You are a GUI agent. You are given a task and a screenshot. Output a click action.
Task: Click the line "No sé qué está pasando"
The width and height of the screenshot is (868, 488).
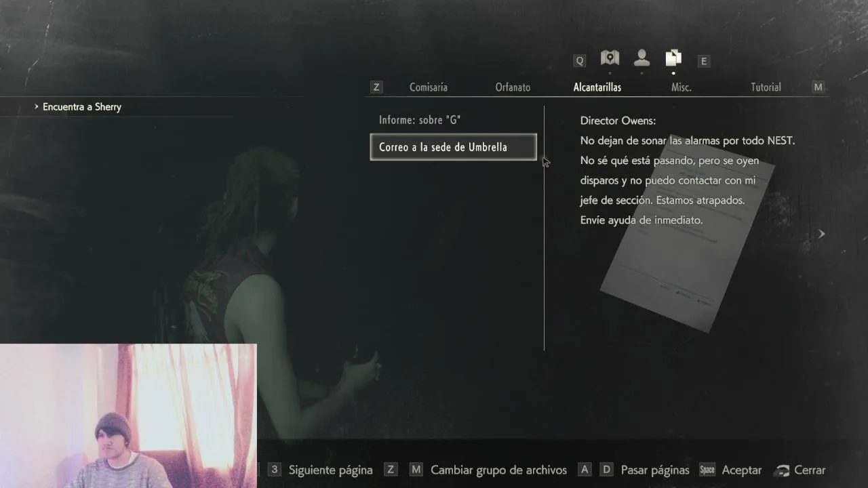(x=669, y=161)
